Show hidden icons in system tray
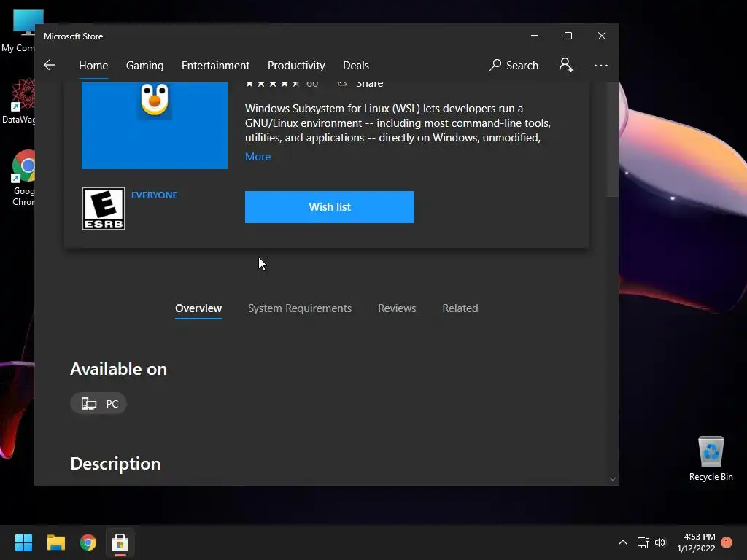Viewport: 747px width, 560px height. [x=623, y=542]
